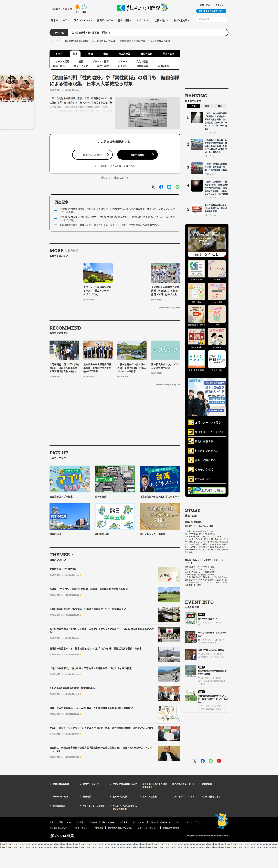Click the lightbulb icon for 脳トレに挑戦する
The width and height of the screenshot is (278, 868).
[x=191, y=460]
